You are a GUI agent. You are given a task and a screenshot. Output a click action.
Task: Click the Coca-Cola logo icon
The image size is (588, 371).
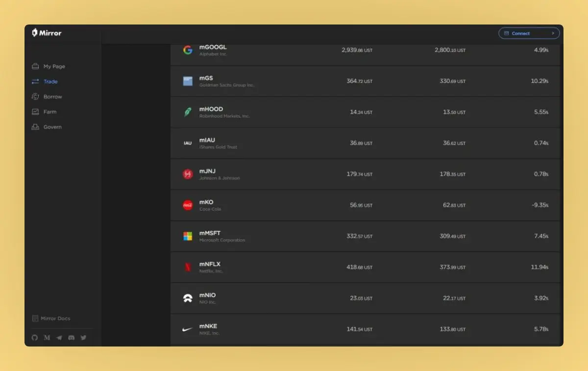pos(188,205)
